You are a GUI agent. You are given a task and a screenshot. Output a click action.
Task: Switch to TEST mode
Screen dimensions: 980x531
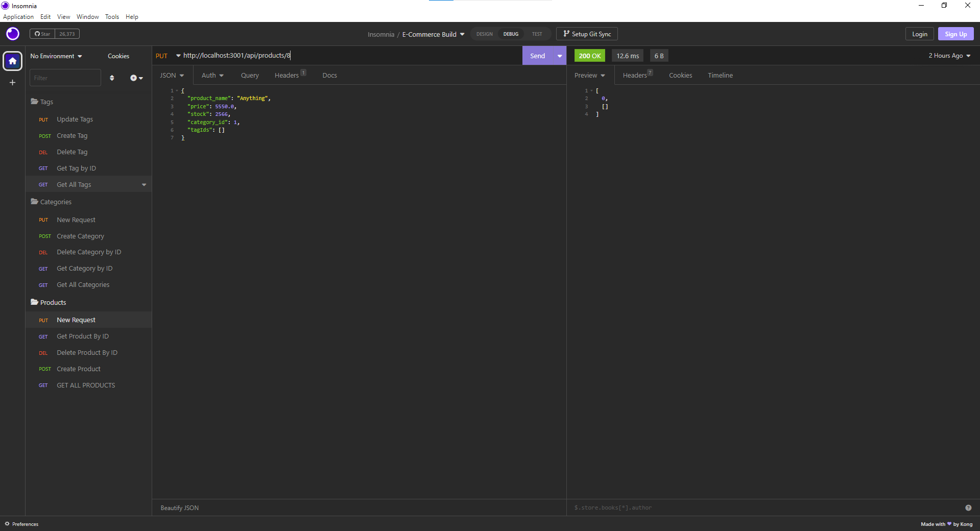pyautogui.click(x=536, y=34)
